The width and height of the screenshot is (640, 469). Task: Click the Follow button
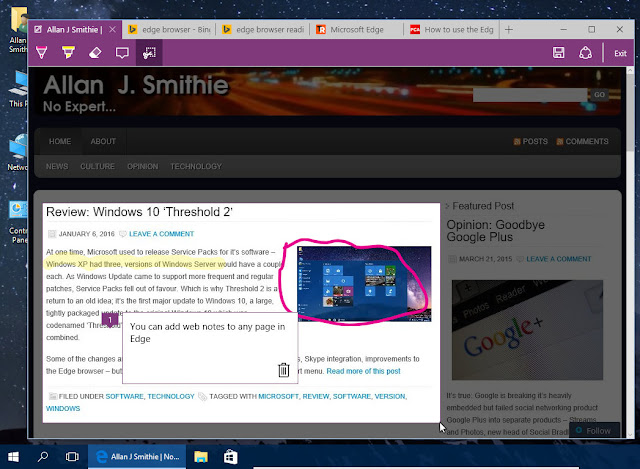point(594,431)
